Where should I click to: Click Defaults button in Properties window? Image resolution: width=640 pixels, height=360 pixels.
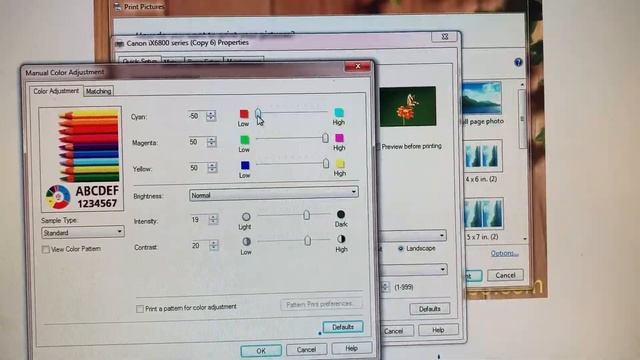(430, 309)
